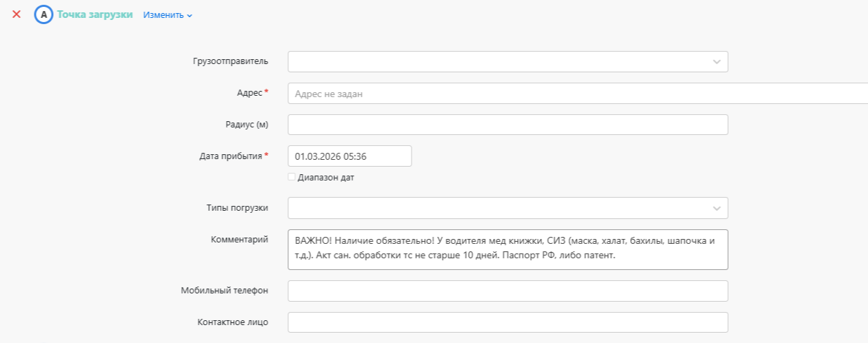Open the Дата прибытия date field

pyautogui.click(x=350, y=156)
